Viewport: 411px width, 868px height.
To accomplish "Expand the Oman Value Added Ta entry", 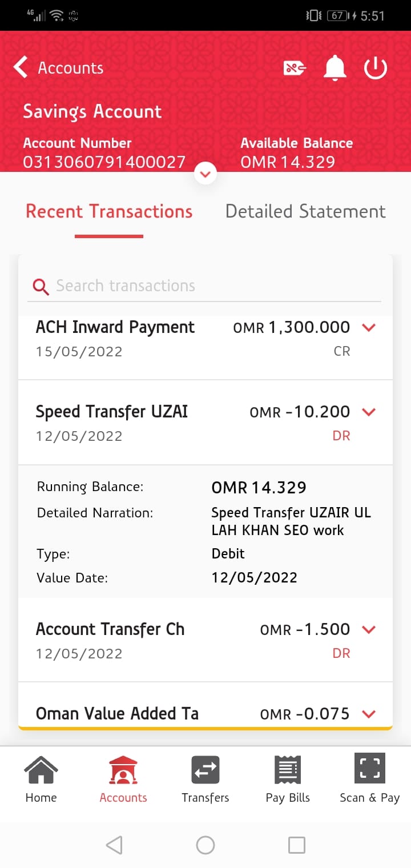I will 369,714.
